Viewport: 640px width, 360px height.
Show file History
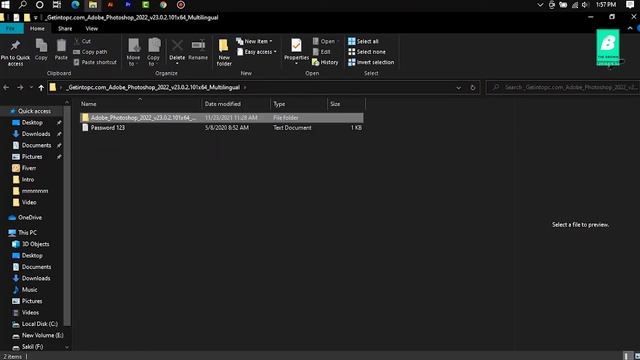click(x=325, y=62)
